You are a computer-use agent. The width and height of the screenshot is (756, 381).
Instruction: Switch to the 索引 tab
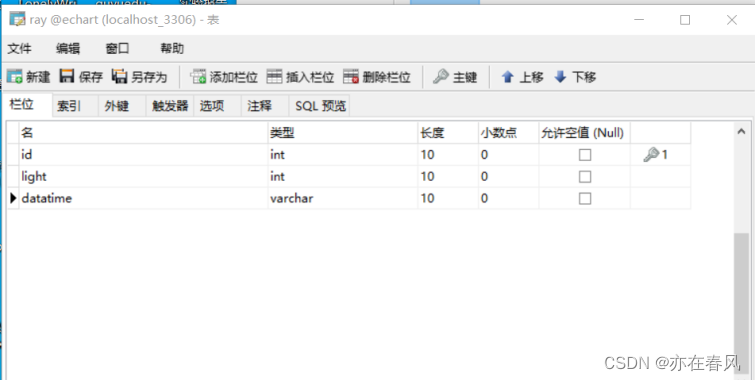[x=75, y=106]
